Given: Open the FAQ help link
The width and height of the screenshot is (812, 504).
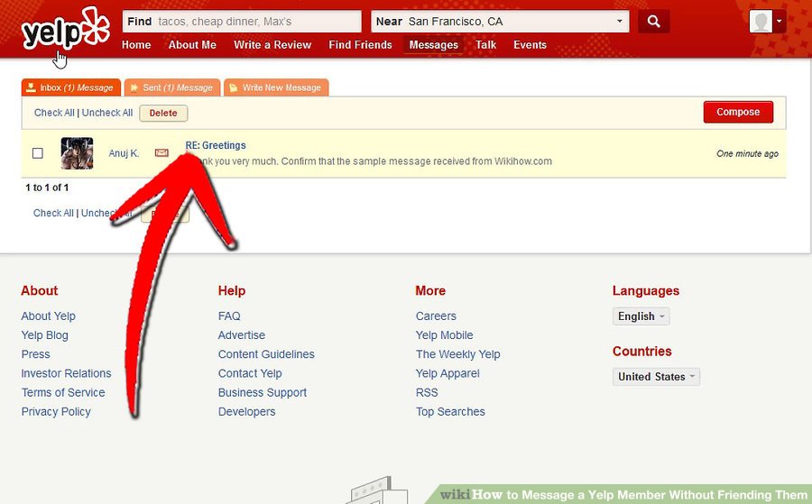Looking at the screenshot, I should pyautogui.click(x=229, y=316).
